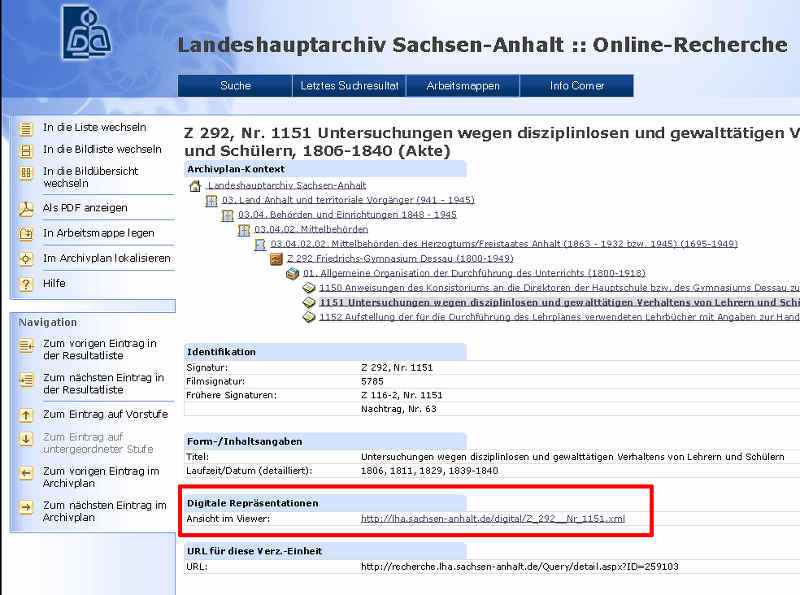
Task: Click the house icon beside Landeshauptarchiv Sachsen-Anhalt
Action: [x=195, y=186]
